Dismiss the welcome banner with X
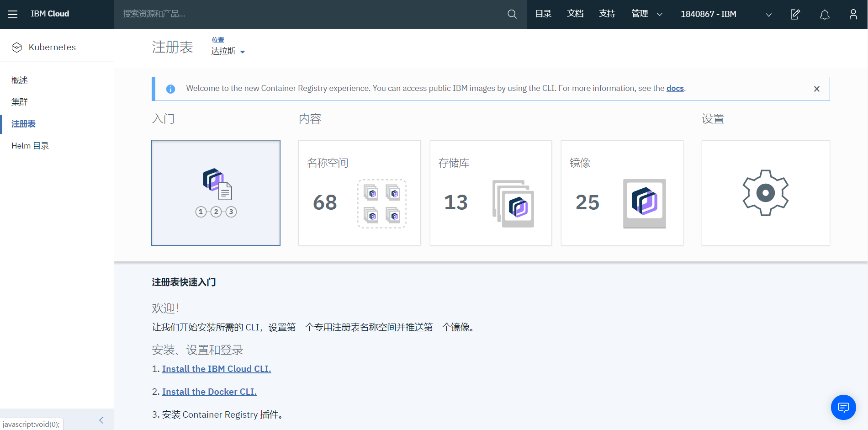 (x=817, y=89)
